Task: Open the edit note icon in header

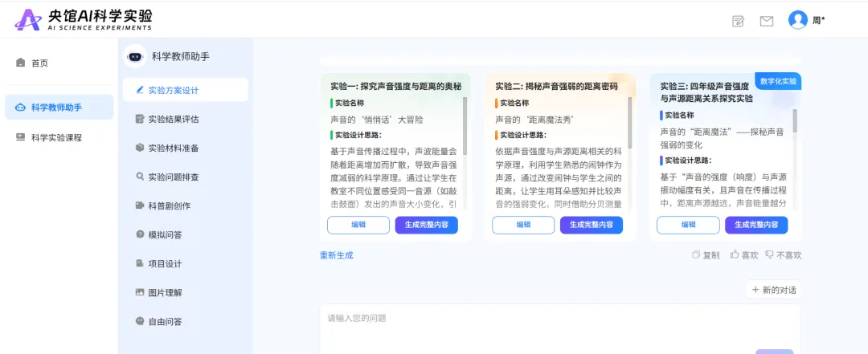Action: 738,21
